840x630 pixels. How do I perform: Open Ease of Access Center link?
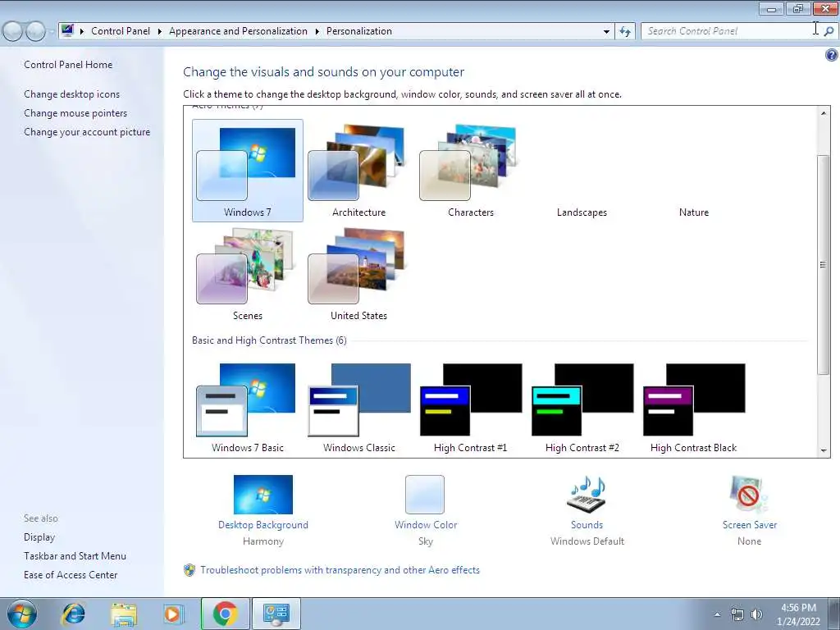71,575
